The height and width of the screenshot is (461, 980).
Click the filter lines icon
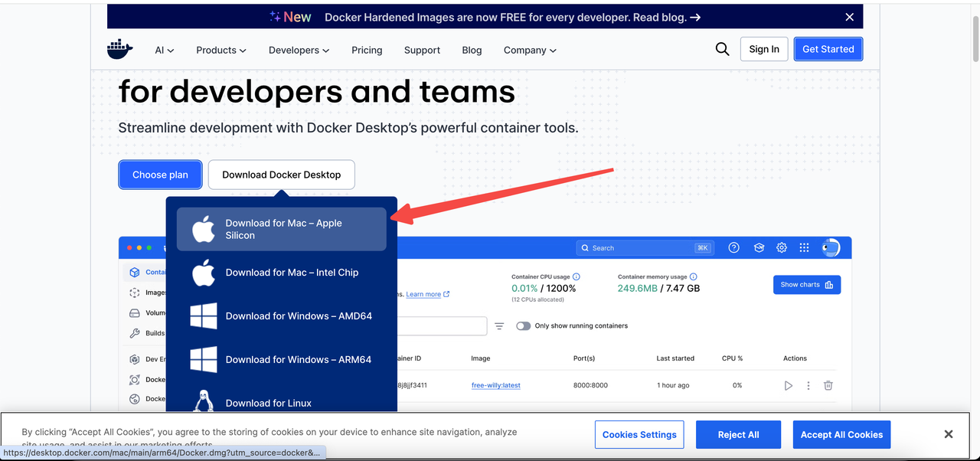[499, 326]
